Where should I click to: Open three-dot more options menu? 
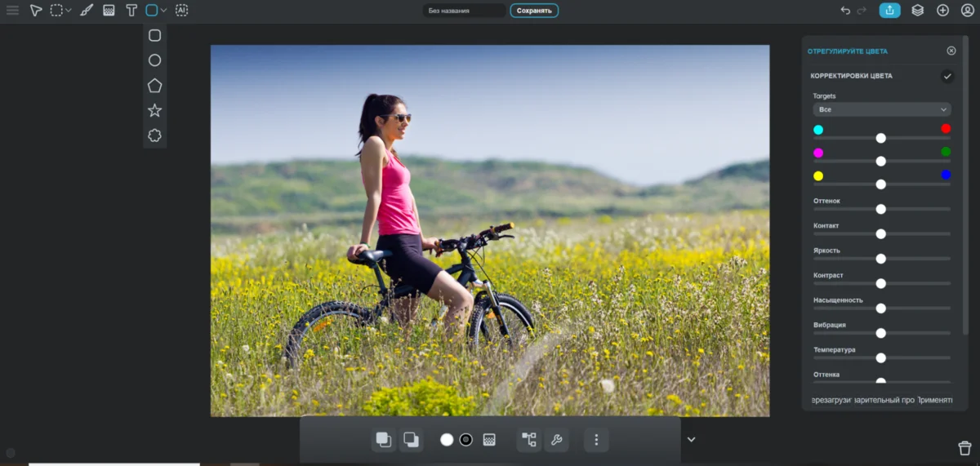[596, 440]
